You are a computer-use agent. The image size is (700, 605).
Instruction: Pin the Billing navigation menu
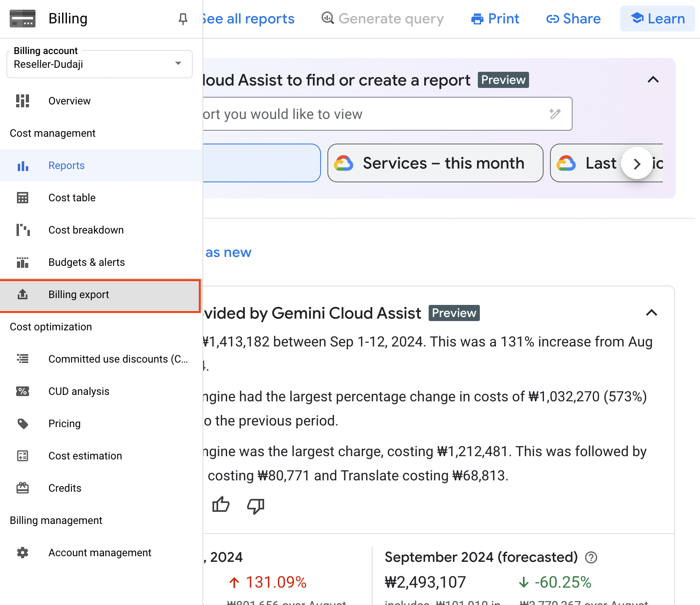click(183, 19)
